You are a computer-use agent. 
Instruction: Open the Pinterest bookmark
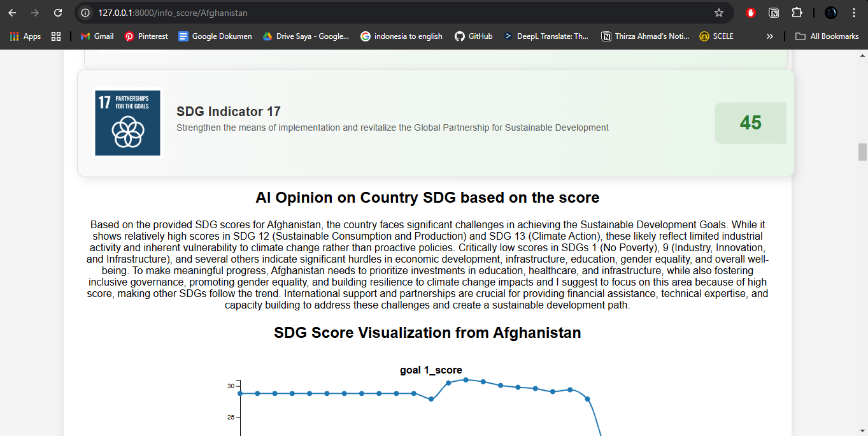[x=146, y=36]
